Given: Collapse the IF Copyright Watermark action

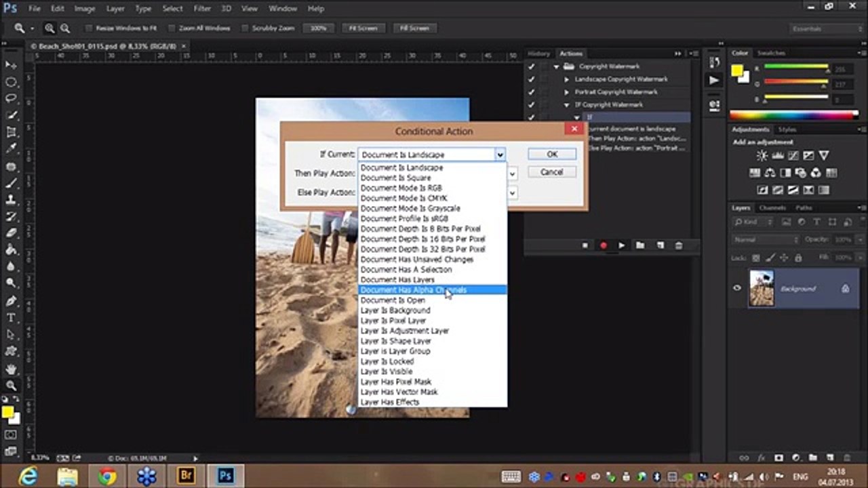Looking at the screenshot, I should (x=568, y=105).
